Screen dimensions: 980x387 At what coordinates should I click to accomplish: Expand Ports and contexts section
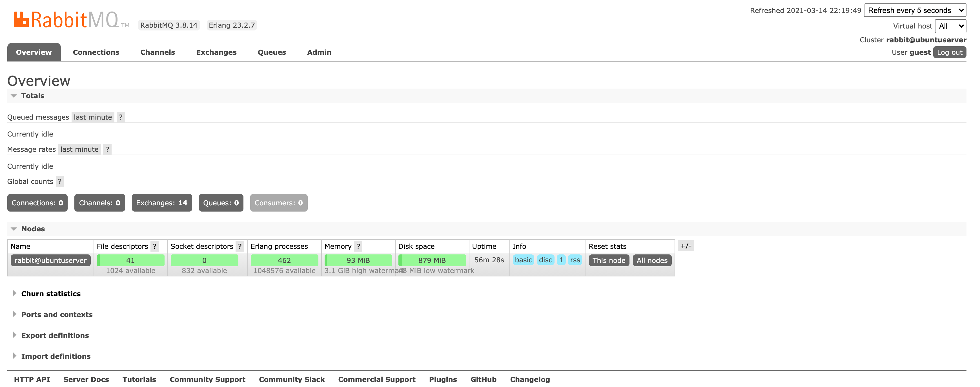pyautogui.click(x=57, y=315)
